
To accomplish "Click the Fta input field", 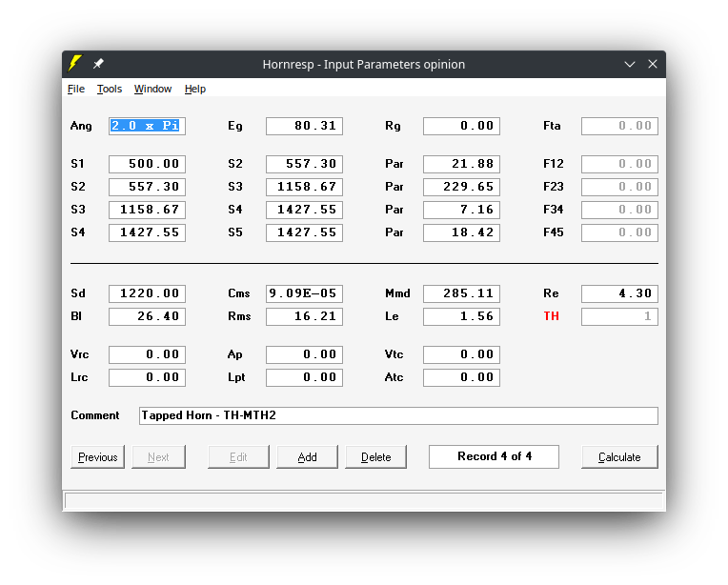I will (619, 126).
